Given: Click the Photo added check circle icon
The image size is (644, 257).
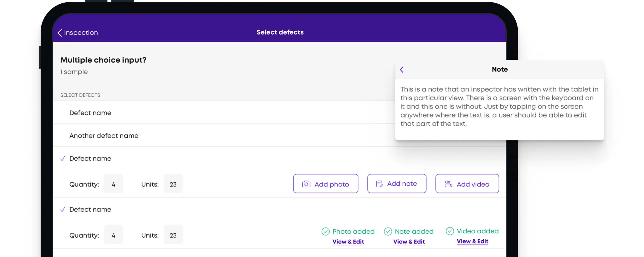Looking at the screenshot, I should pyautogui.click(x=325, y=232).
